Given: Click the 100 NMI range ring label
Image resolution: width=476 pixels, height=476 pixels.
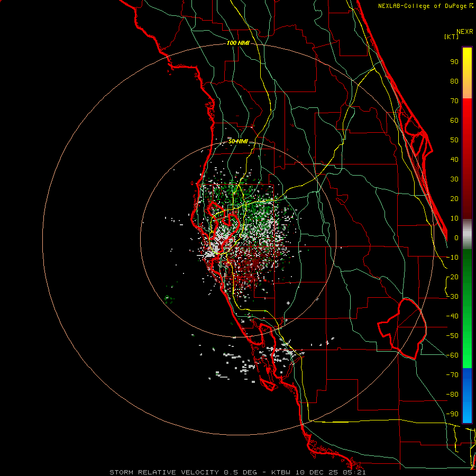Looking at the screenshot, I should pyautogui.click(x=238, y=43).
